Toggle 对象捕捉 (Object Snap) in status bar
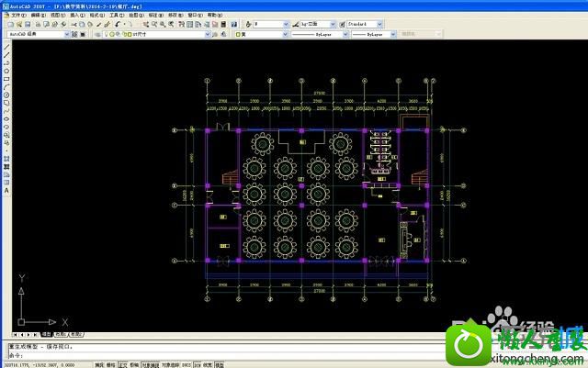The height and width of the screenshot is (368, 588). [150, 364]
